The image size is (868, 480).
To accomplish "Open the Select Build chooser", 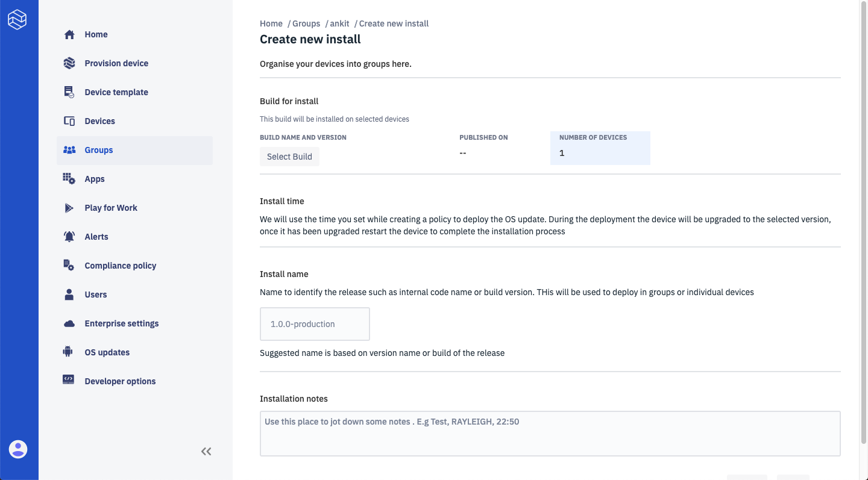I will click(x=289, y=157).
